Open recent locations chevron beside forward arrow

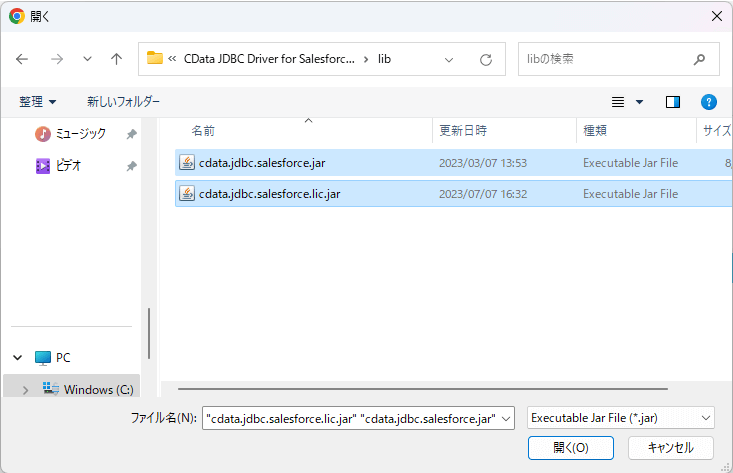point(87,59)
